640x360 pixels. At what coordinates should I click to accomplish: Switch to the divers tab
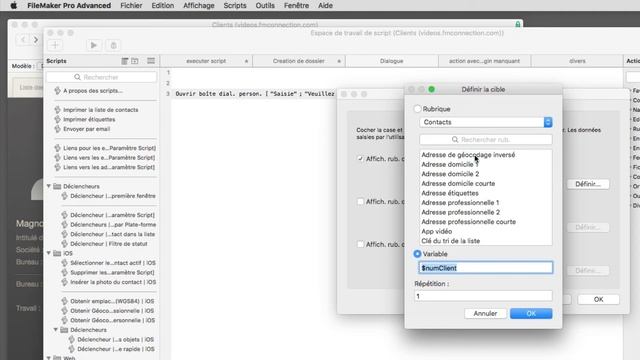coord(577,61)
